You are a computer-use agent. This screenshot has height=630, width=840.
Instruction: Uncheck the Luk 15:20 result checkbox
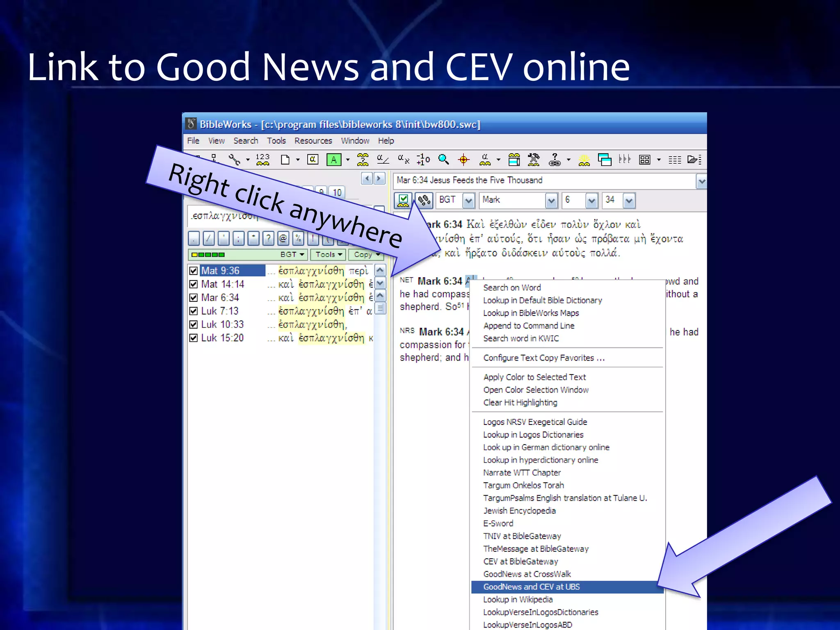coord(194,338)
